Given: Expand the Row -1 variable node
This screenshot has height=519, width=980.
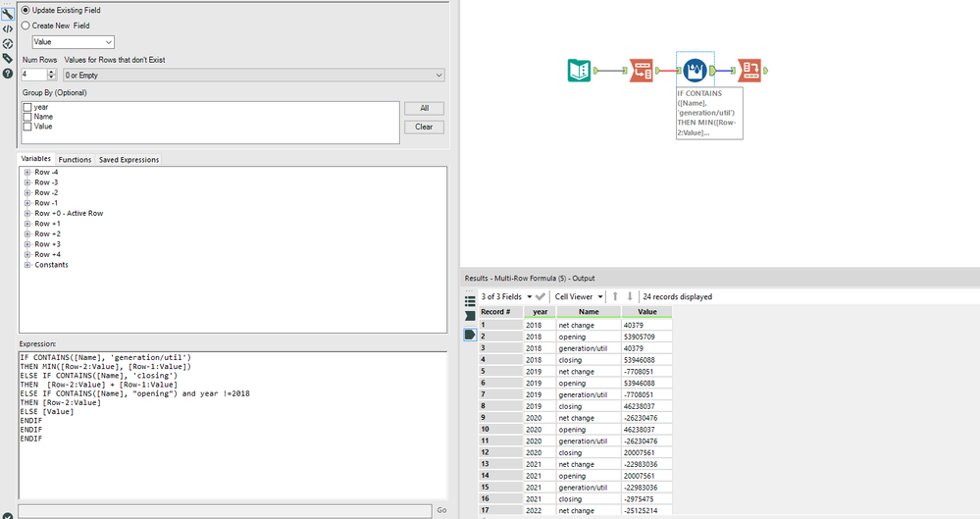Looking at the screenshot, I should coord(27,203).
